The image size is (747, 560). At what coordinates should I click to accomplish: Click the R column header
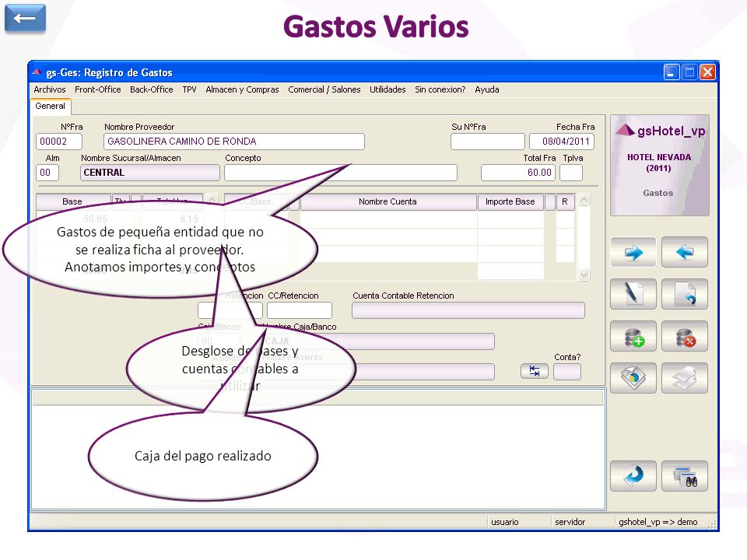point(565,201)
